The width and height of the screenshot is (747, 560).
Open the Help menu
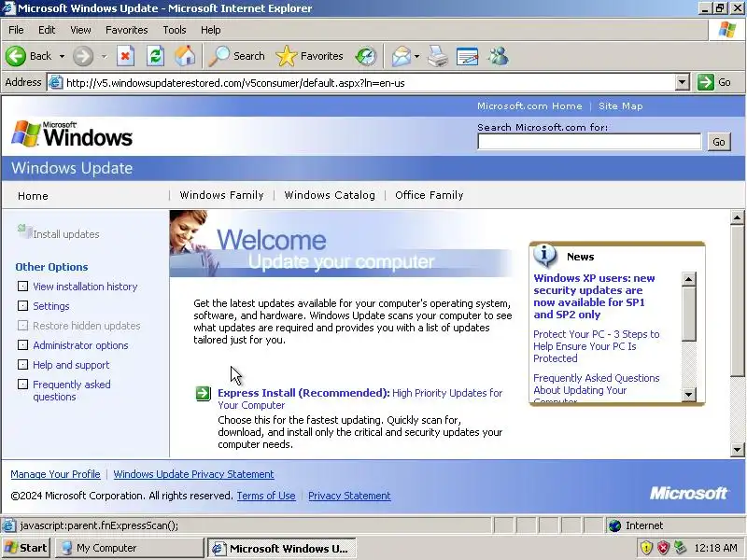211,30
